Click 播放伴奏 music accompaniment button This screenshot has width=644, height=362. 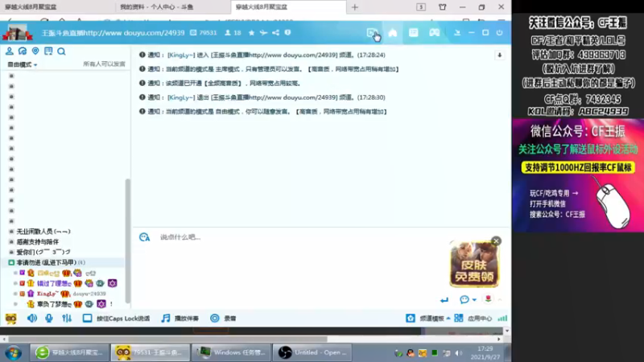point(180,319)
